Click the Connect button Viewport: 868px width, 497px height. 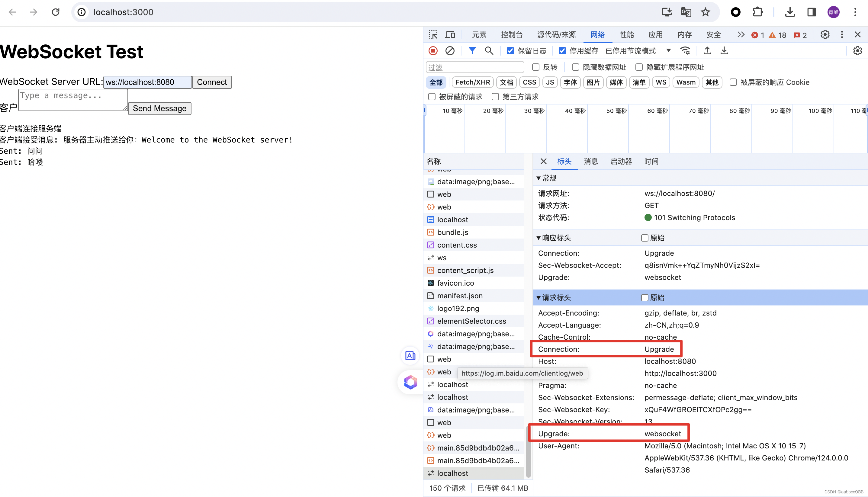tap(212, 82)
